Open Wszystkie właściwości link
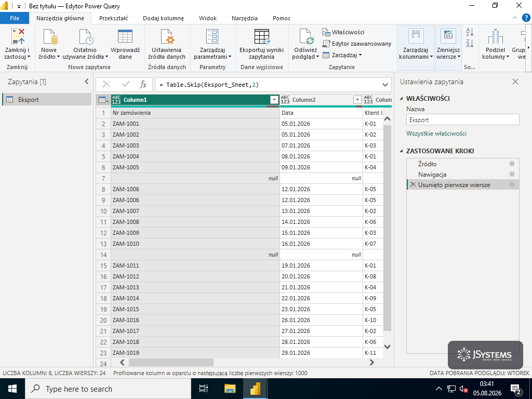Screen dimensions: 532x399 [x=436, y=134]
